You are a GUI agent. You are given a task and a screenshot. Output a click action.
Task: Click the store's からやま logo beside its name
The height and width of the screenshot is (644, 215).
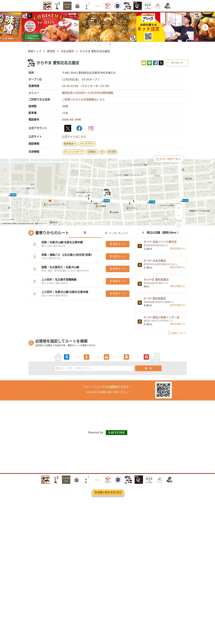click(x=31, y=63)
